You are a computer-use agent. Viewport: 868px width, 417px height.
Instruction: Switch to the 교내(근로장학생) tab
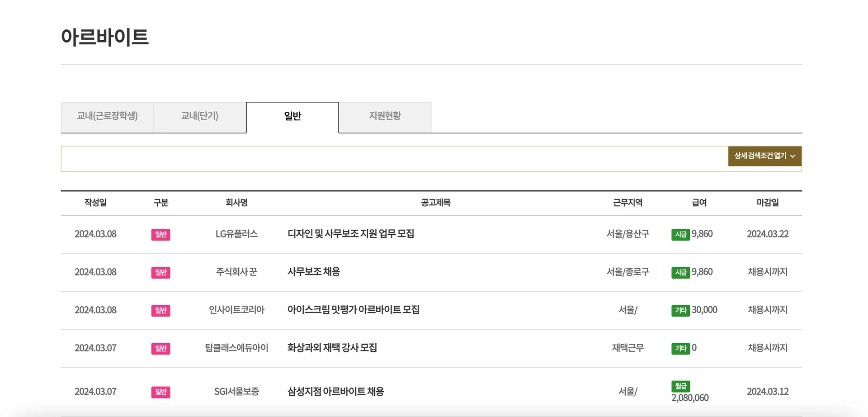[x=107, y=117]
